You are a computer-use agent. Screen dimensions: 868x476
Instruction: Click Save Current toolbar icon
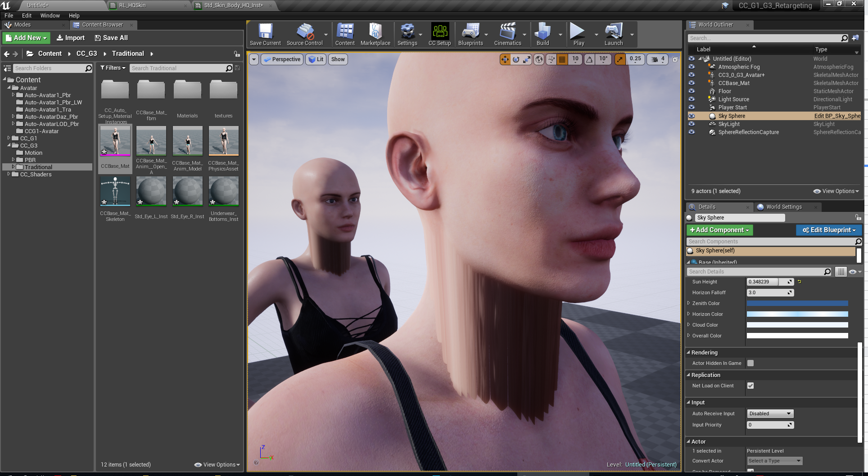pos(265,34)
